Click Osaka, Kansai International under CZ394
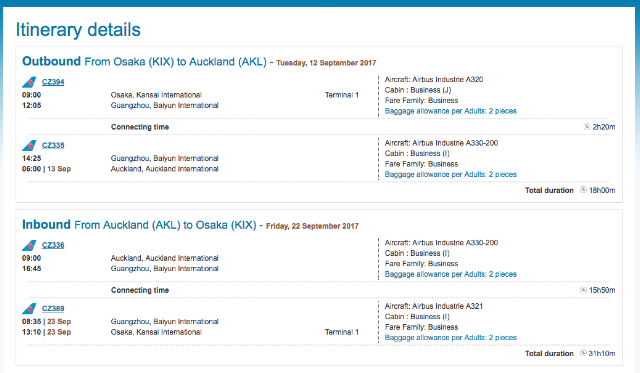Viewport: 640px width, 373px height. point(156,95)
